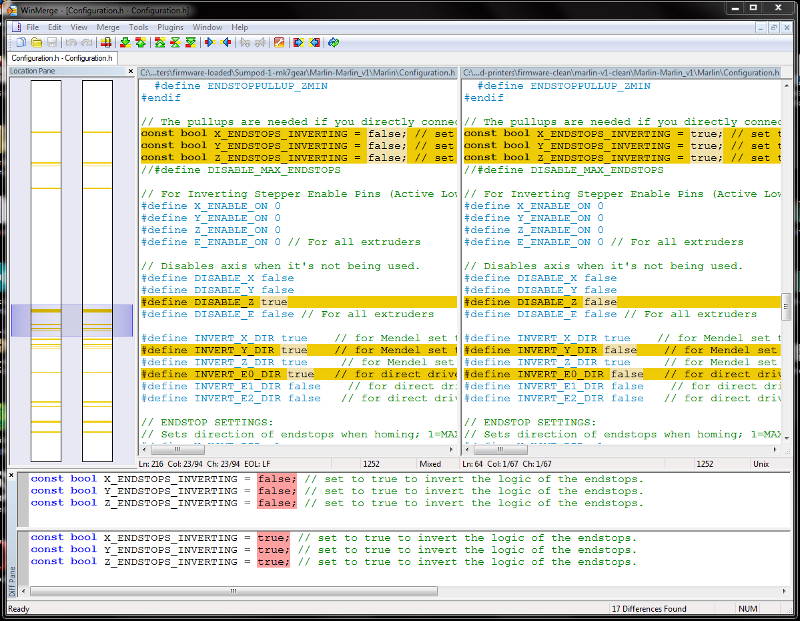The image size is (800, 621).
Task: Copy all differences to the left
Action: tap(315, 42)
